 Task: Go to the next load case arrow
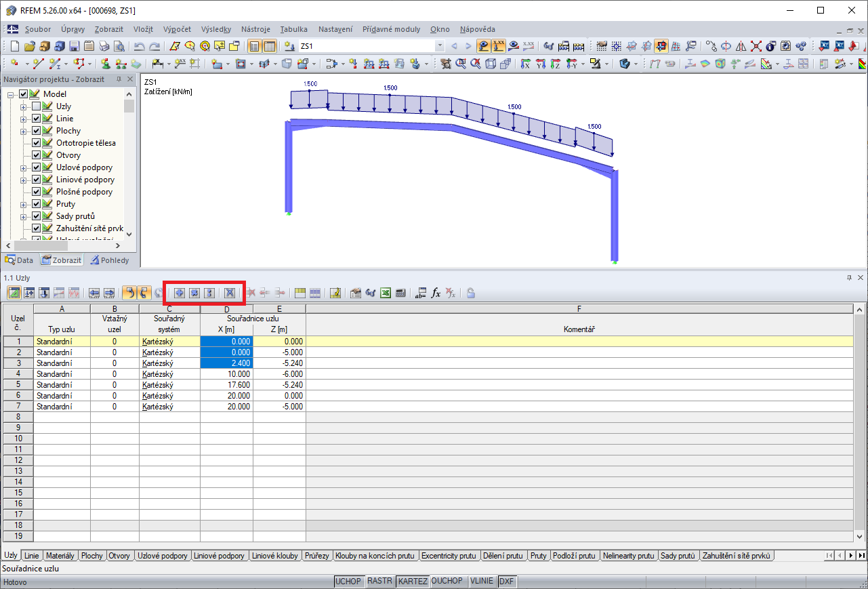tap(468, 47)
